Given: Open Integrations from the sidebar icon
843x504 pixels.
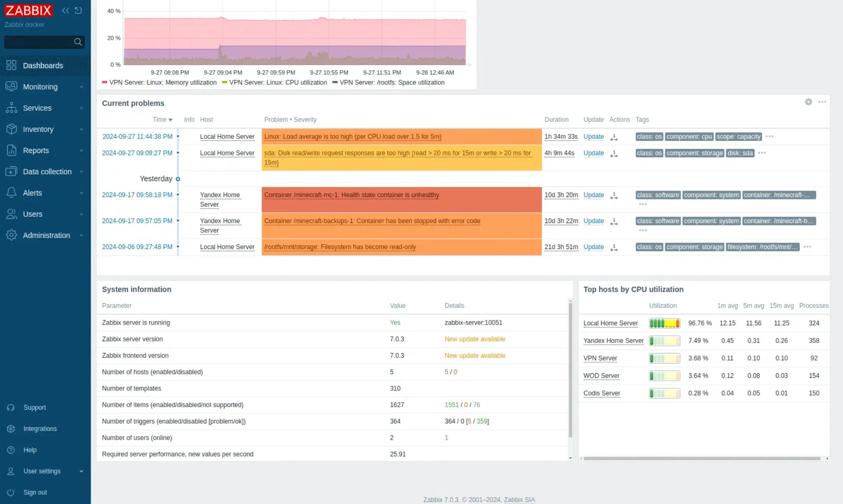Looking at the screenshot, I should (x=11, y=429).
